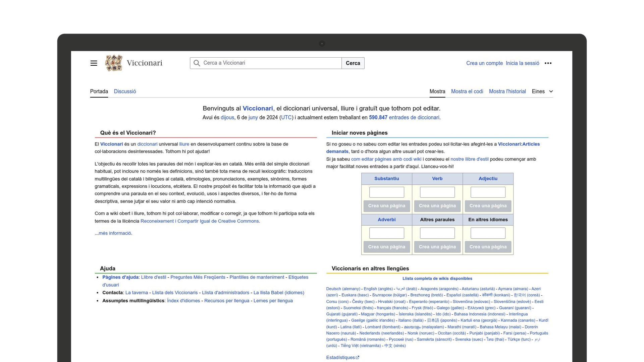The image size is (644, 362).
Task: Click the lliure link in intro
Action: 184,144
